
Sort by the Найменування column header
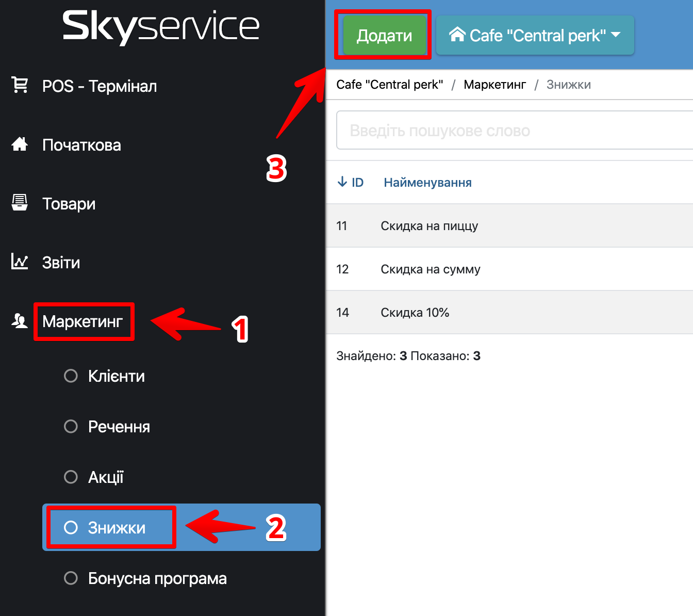click(427, 183)
